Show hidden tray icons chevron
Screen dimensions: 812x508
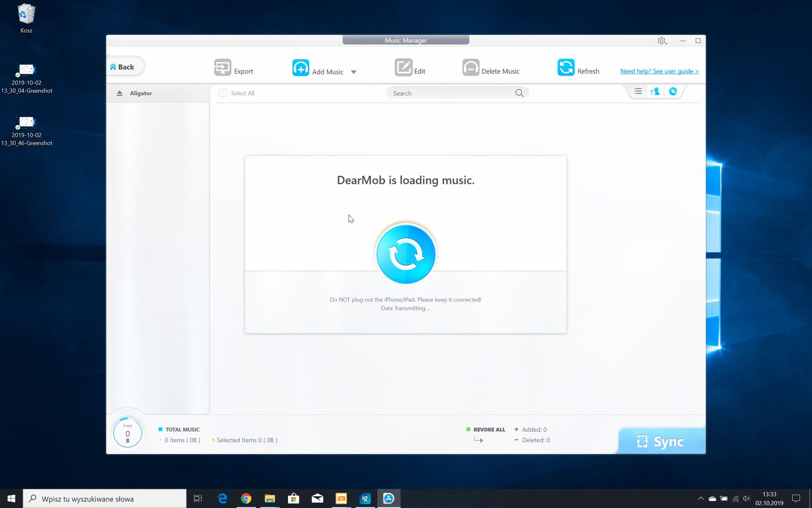click(701, 499)
